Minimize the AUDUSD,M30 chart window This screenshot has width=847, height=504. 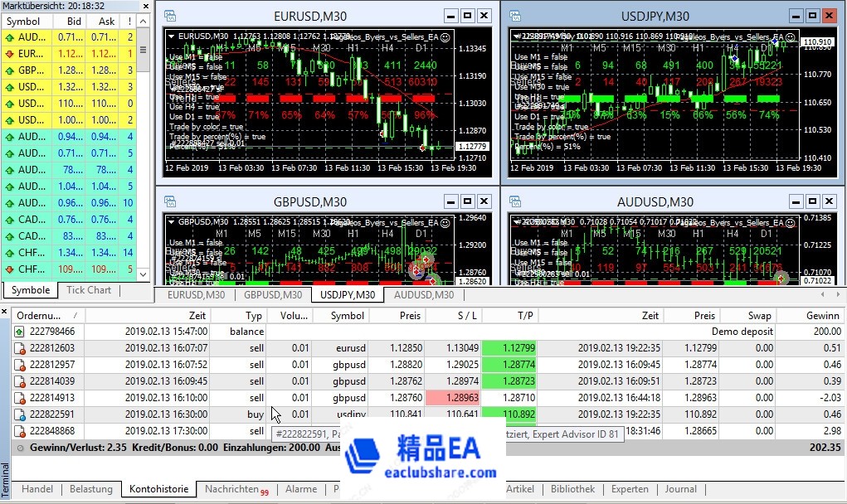[796, 201]
